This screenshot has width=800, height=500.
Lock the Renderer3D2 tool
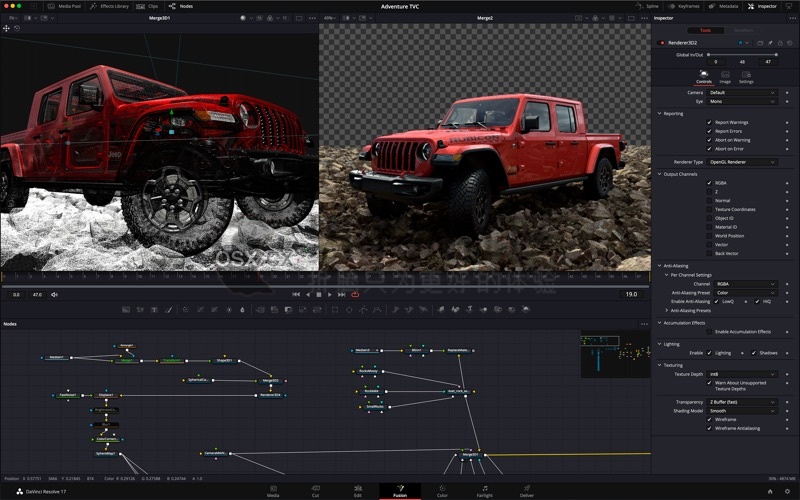pos(780,43)
